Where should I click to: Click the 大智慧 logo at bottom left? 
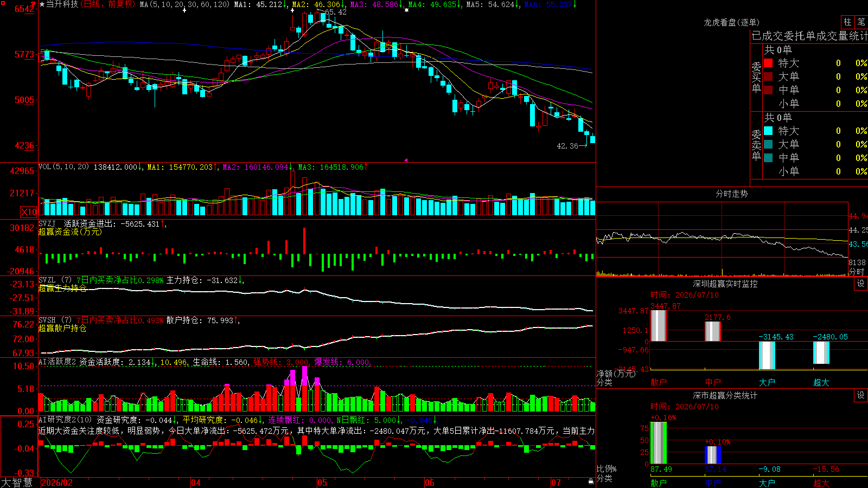pos(17,483)
